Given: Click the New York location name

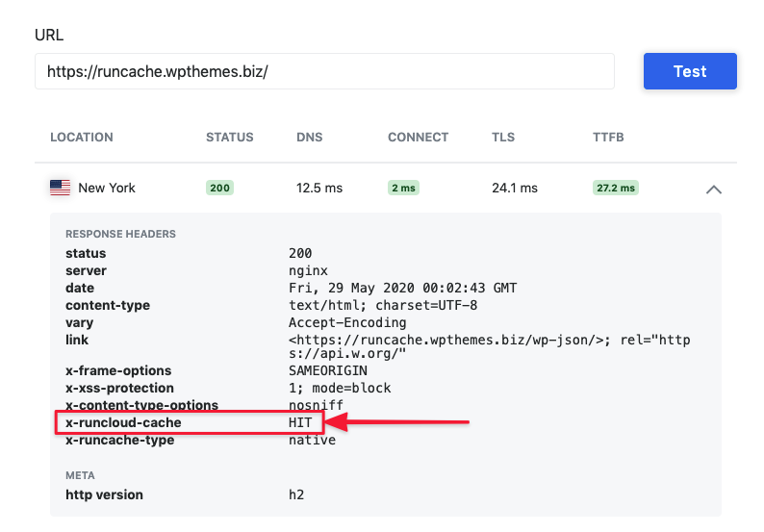Looking at the screenshot, I should point(107,188).
